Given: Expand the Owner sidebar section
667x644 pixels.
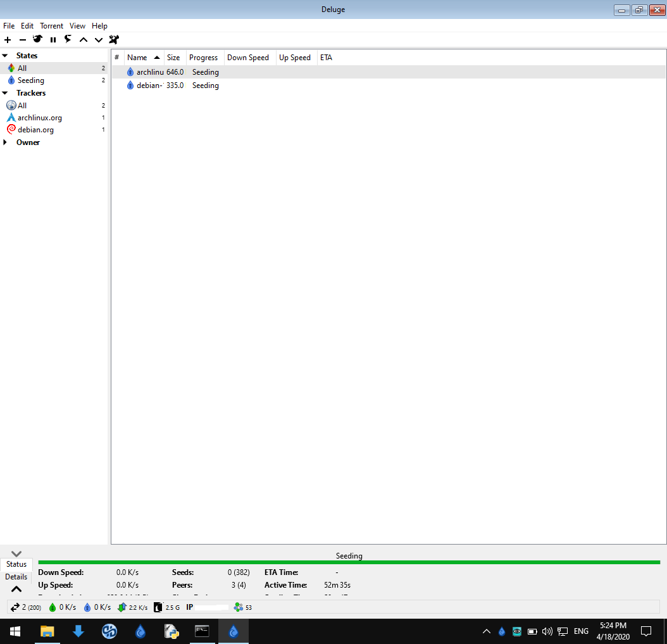Looking at the screenshot, I should pos(5,142).
